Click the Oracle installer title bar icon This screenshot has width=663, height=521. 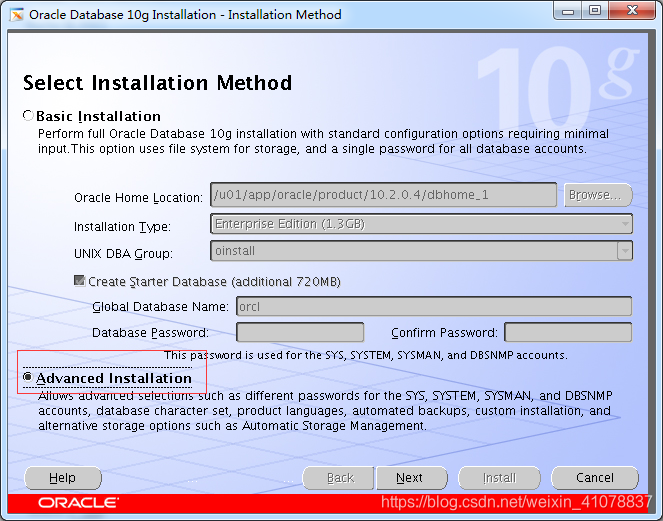17,15
